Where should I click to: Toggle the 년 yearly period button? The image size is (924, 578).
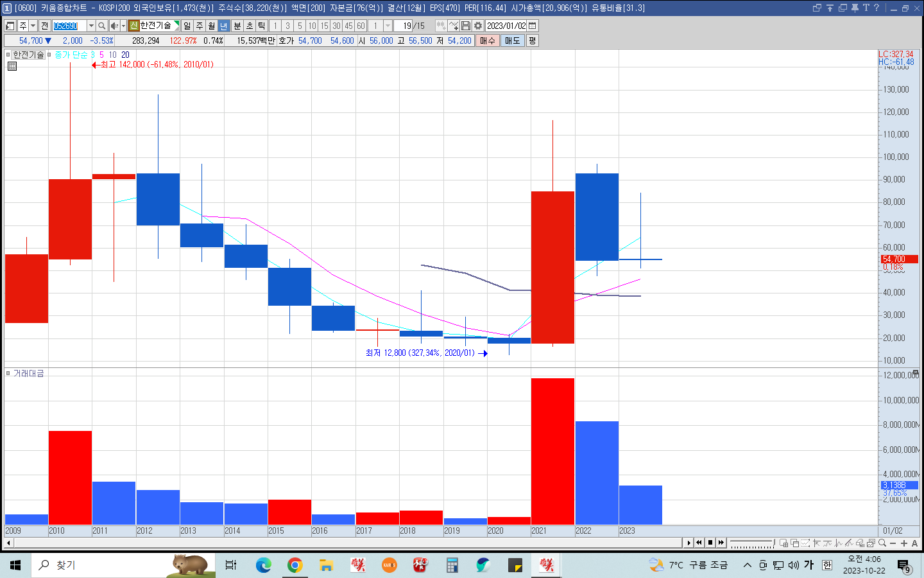coord(223,26)
